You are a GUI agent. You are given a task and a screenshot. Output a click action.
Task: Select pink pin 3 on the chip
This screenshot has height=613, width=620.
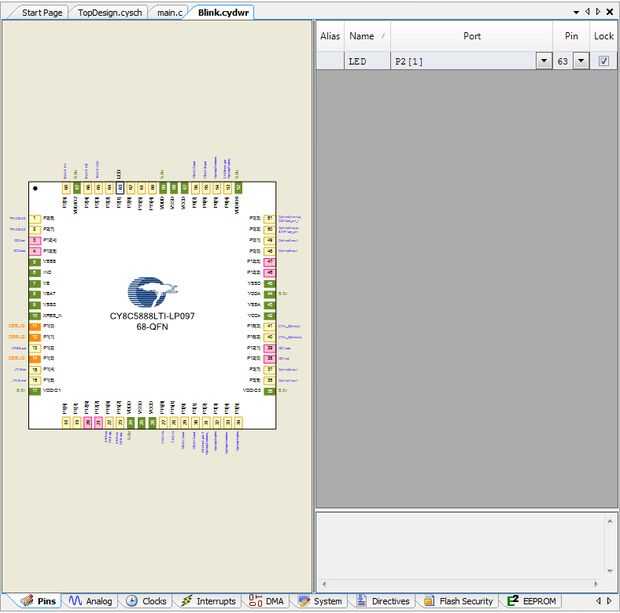(35, 240)
